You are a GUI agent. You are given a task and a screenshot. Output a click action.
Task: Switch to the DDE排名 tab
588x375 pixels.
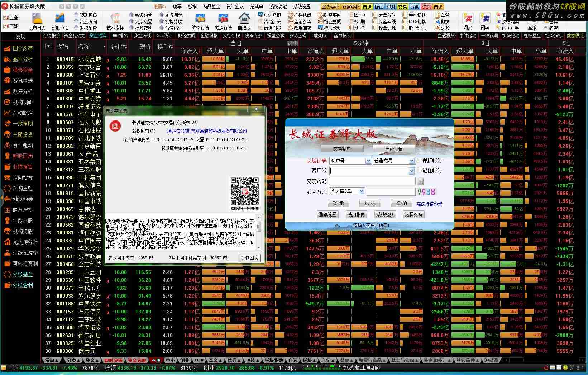coord(120,35)
